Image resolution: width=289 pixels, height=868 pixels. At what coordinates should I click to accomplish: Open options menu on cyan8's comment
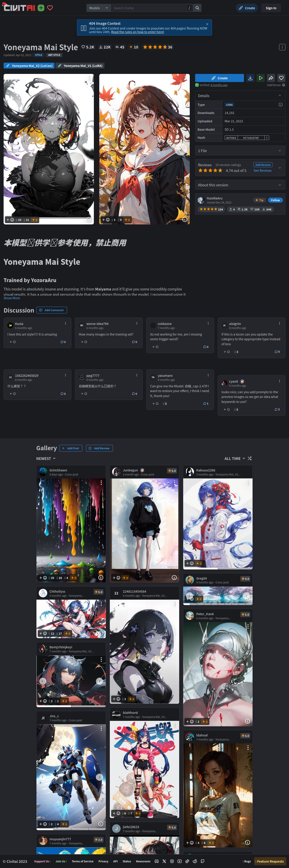(x=279, y=381)
